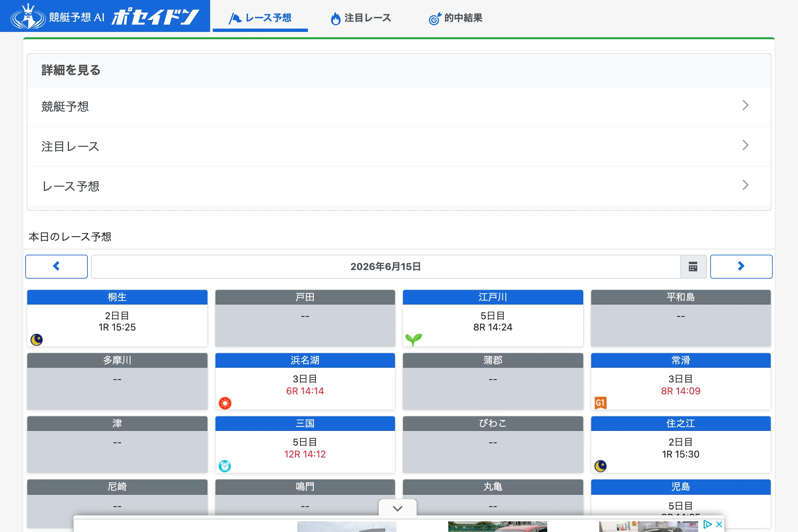This screenshot has width=798, height=532.
Task: Click the 詳細を見る heading
Action: [x=71, y=70]
